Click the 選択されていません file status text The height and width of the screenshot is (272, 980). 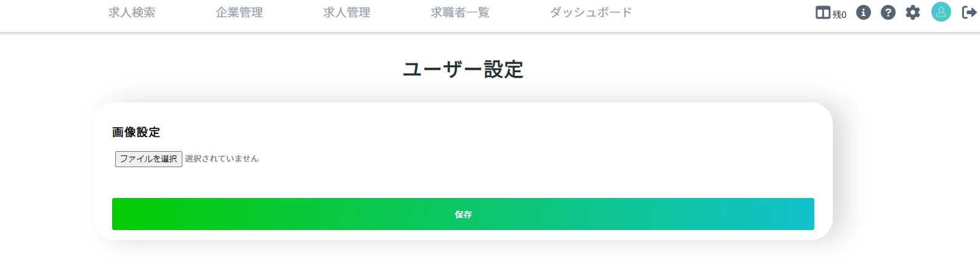(222, 159)
